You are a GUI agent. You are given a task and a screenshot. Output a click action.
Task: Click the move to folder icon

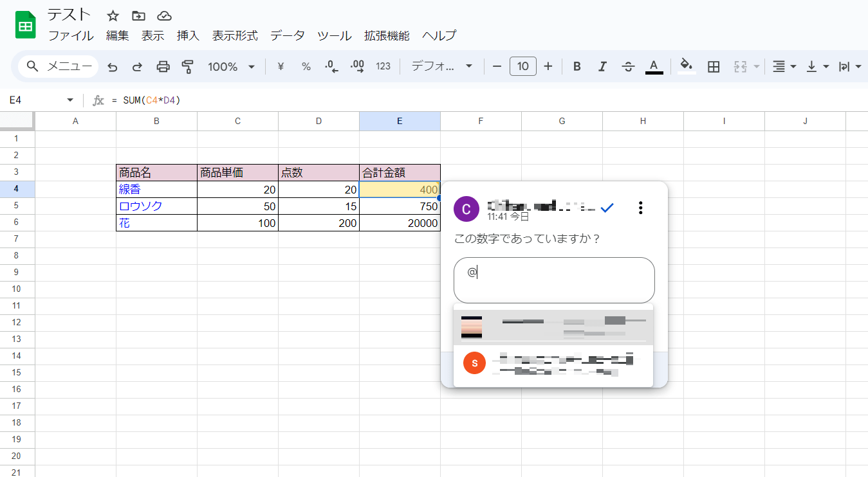[x=138, y=16]
